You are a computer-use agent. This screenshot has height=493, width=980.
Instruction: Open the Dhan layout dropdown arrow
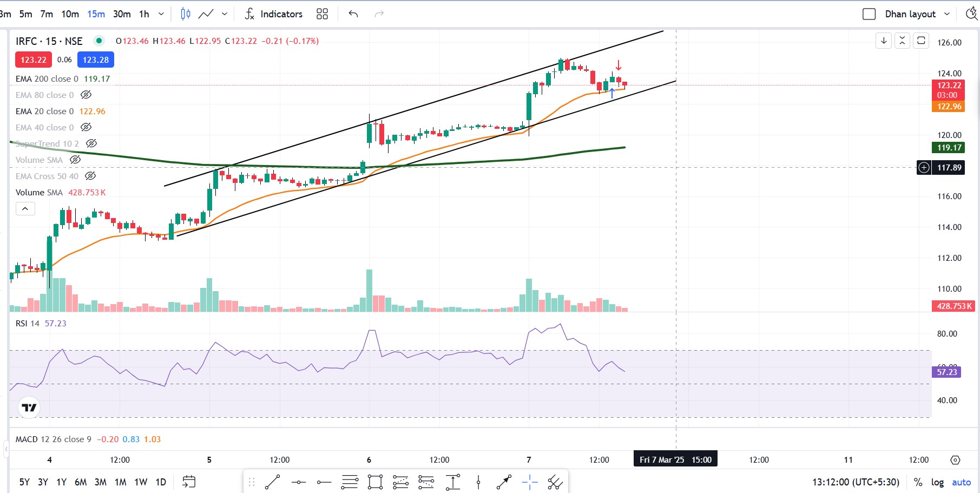947,14
